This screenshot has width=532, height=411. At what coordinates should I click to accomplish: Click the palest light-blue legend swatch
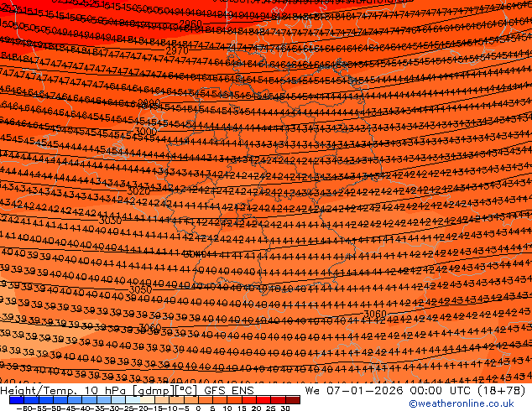[x=133, y=400]
